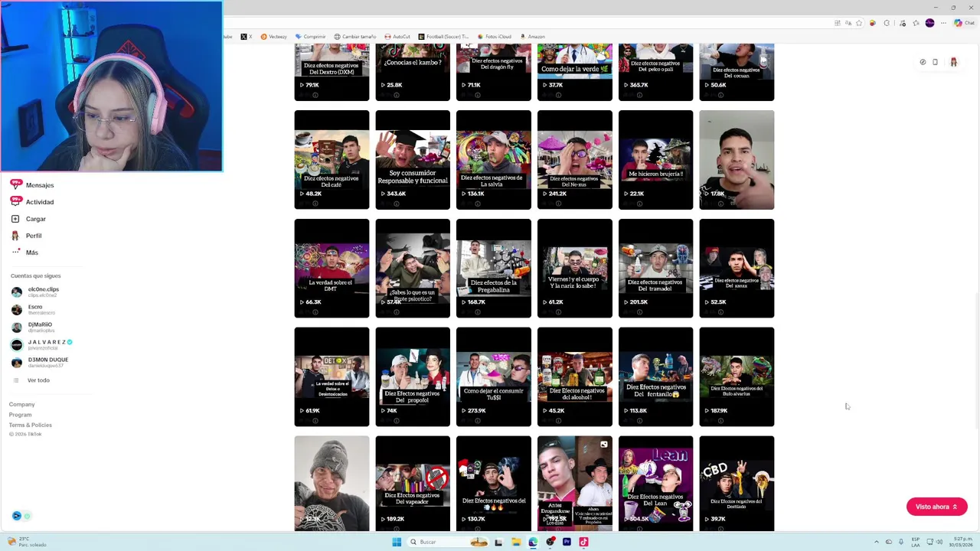Click the taskbar Buscar search box
Screen dimensions: 980x551
coord(448,542)
